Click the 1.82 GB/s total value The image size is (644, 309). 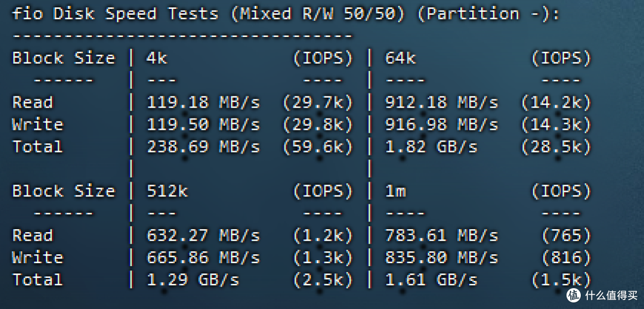[x=431, y=146]
